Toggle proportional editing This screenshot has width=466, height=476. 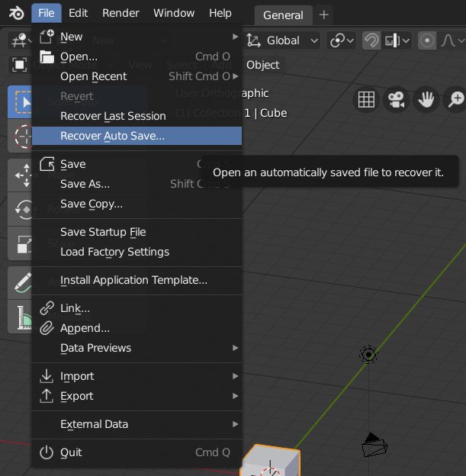point(427,40)
